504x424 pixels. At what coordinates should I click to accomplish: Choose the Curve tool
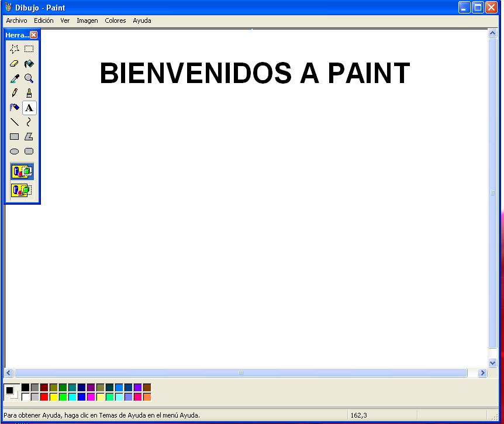coord(29,122)
